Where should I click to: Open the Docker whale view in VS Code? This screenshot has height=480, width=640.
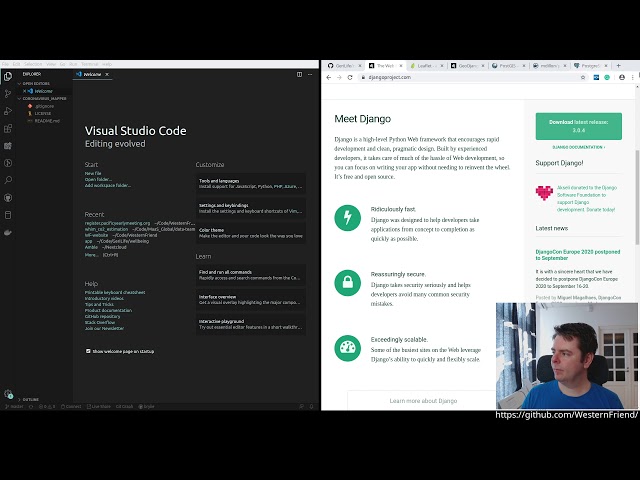(8, 232)
